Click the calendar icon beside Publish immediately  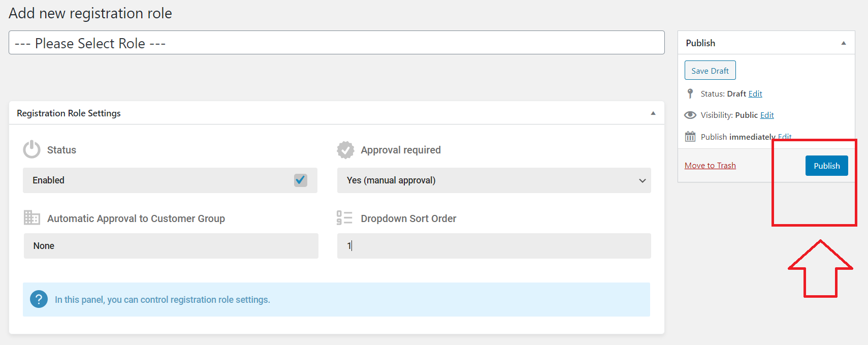pos(690,136)
